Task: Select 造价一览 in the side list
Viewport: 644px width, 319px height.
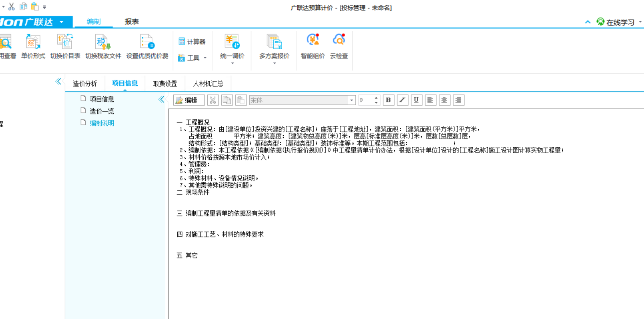Action: coord(102,111)
